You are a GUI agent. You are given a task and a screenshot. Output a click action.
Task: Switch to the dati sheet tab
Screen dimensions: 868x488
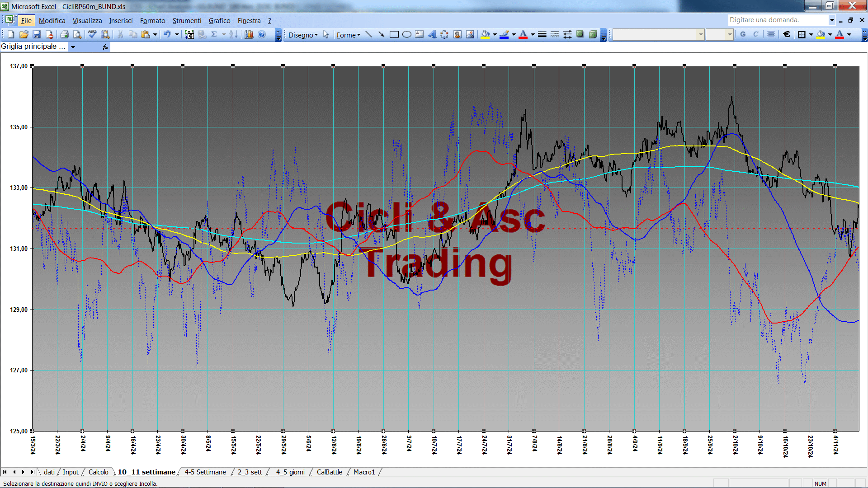tap(49, 472)
